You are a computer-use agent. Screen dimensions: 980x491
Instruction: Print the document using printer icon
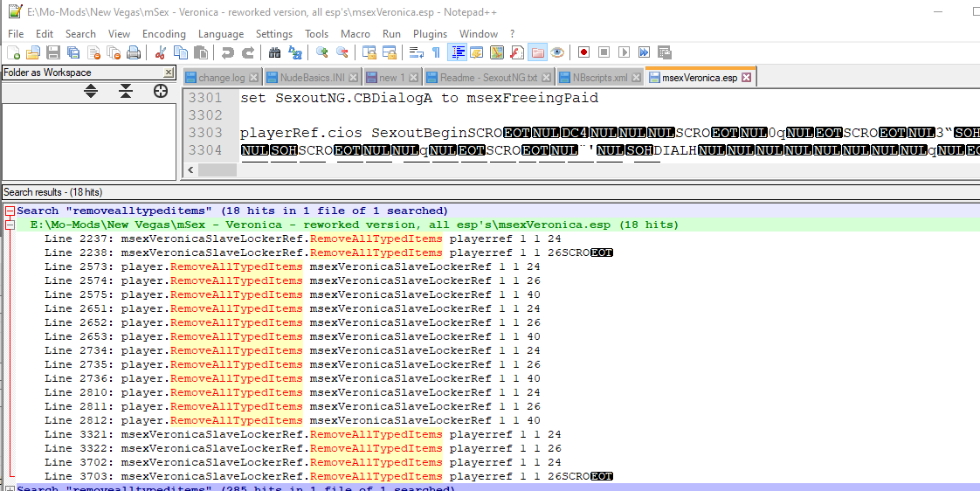pos(133,52)
